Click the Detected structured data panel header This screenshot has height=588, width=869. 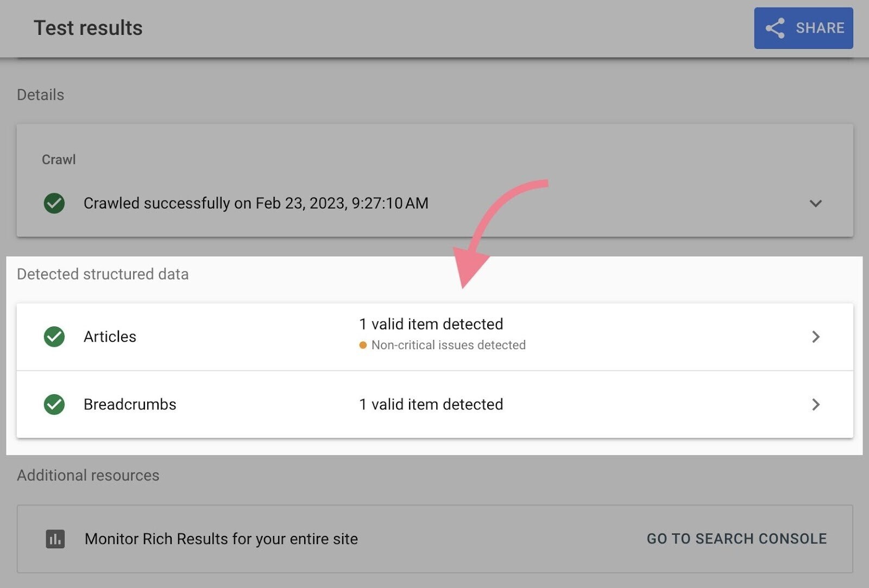tap(103, 274)
